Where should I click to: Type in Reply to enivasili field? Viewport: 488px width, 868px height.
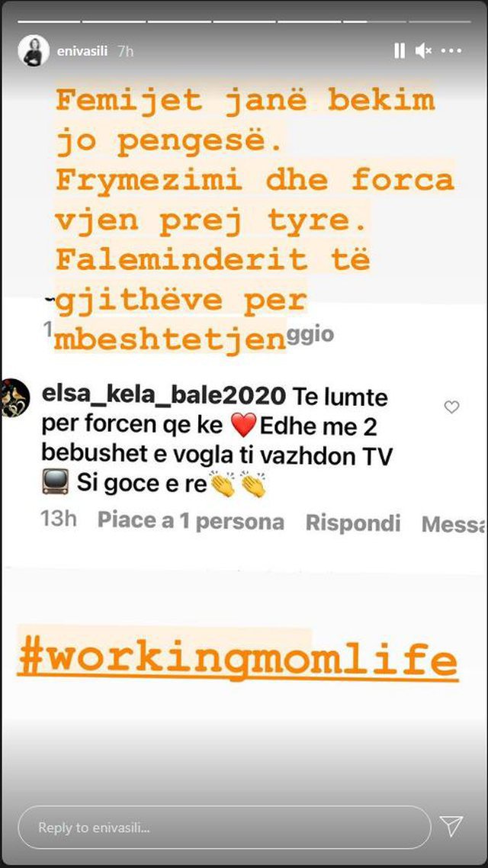click(225, 827)
